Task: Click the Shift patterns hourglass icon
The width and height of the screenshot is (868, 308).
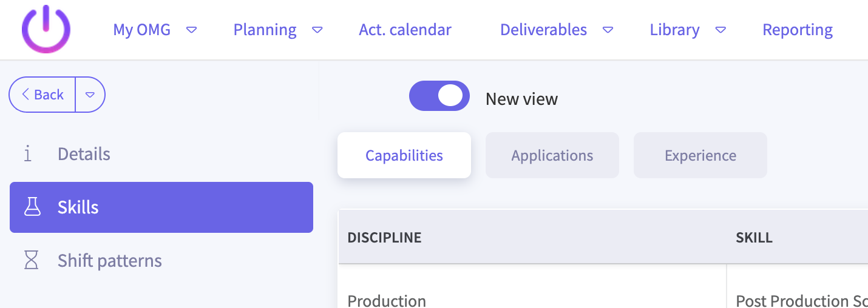Action: tap(31, 261)
